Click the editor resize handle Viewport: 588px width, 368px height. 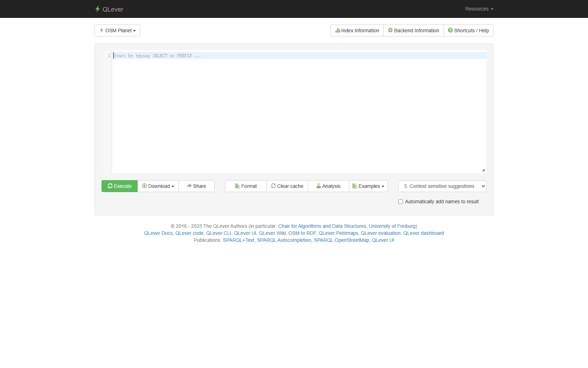point(483,170)
